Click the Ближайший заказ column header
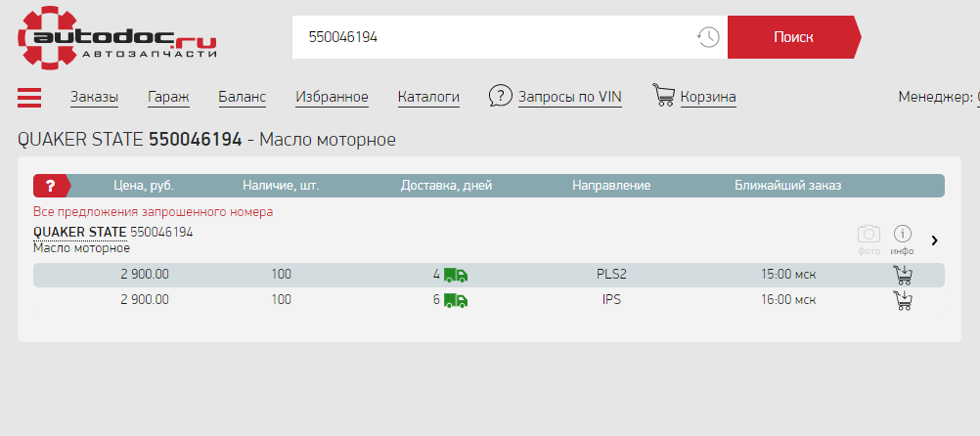 [x=788, y=186]
